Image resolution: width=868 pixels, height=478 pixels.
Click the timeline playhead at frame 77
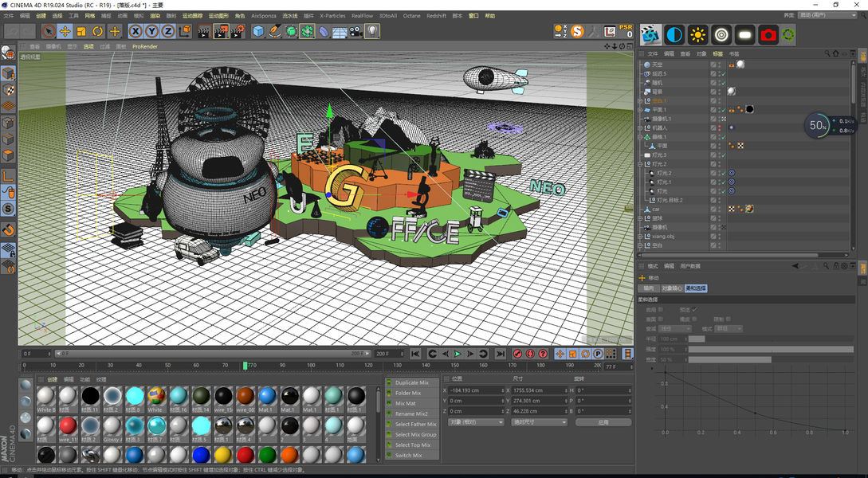pyautogui.click(x=245, y=366)
